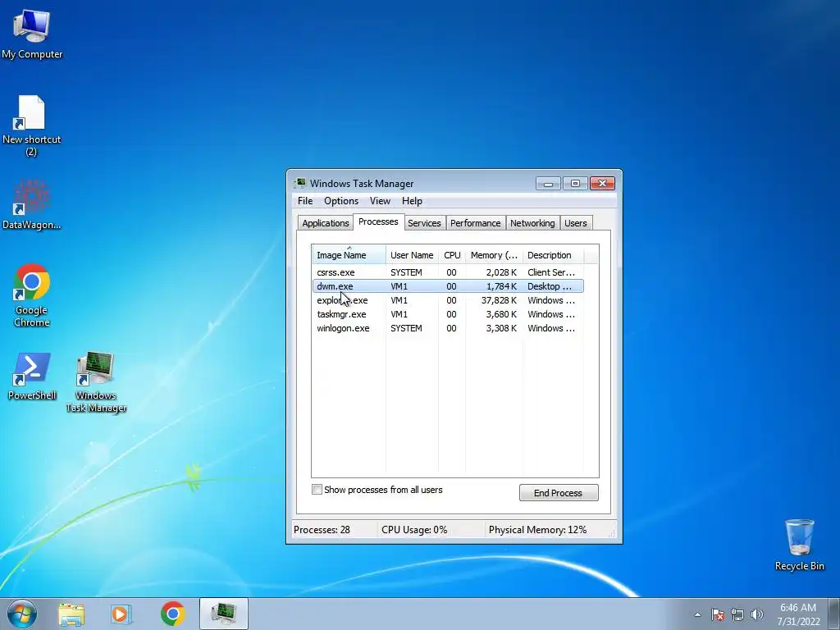Open the Options menu
Viewport: 840px width, 630px height.
point(341,201)
